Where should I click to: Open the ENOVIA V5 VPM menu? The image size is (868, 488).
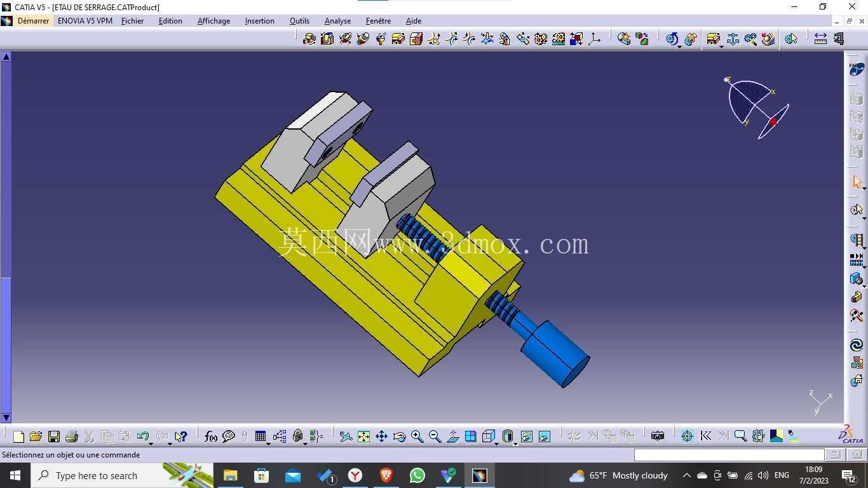(x=85, y=21)
